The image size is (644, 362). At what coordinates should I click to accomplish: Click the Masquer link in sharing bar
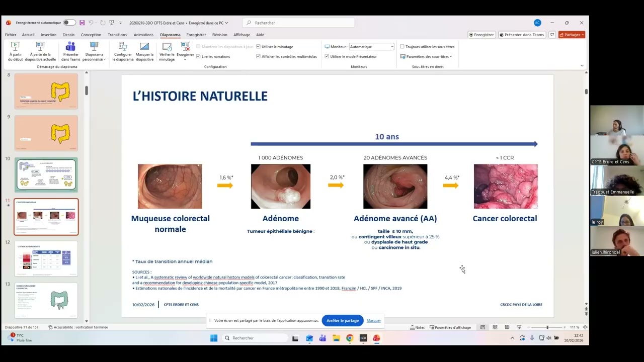coord(374,320)
